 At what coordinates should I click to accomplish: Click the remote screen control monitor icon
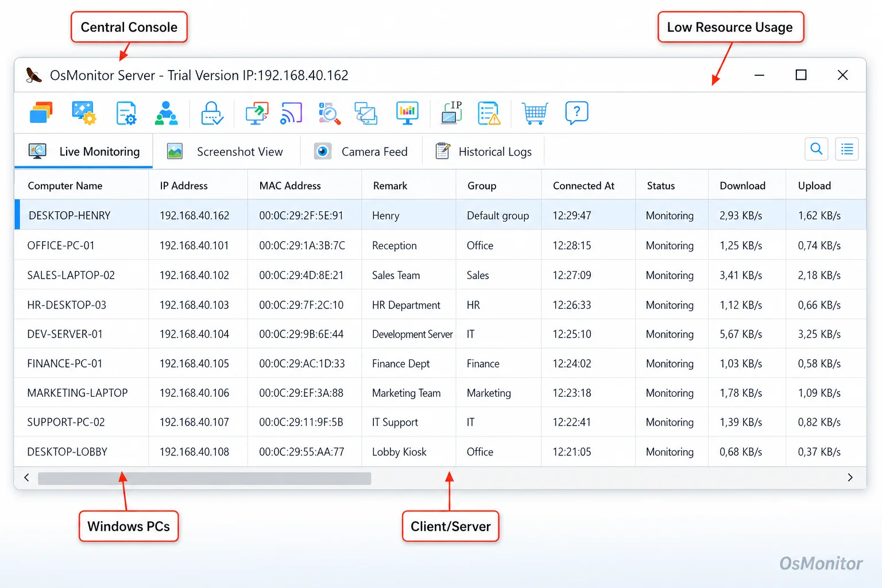(257, 113)
